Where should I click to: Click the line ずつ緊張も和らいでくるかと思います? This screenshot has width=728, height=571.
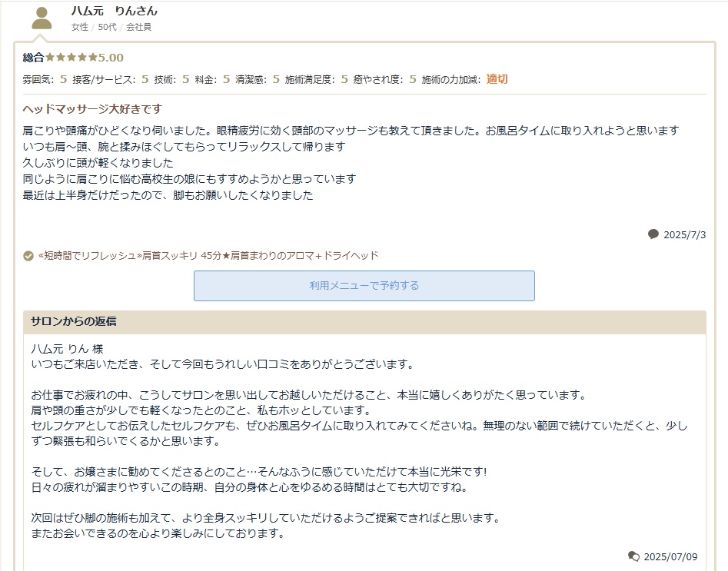tap(126, 441)
